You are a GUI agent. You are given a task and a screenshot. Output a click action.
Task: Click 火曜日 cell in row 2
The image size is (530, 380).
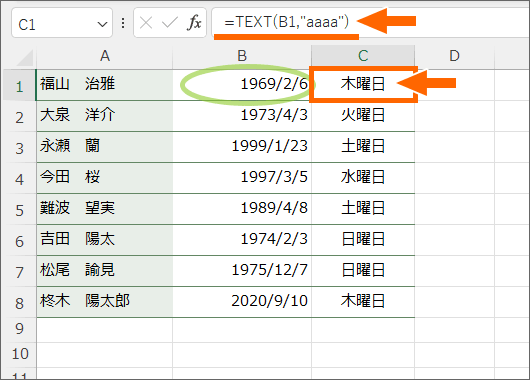click(x=363, y=116)
